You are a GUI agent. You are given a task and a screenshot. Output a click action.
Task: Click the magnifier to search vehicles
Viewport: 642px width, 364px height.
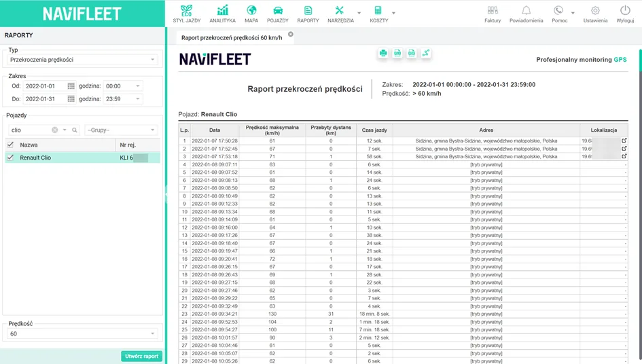(x=75, y=130)
